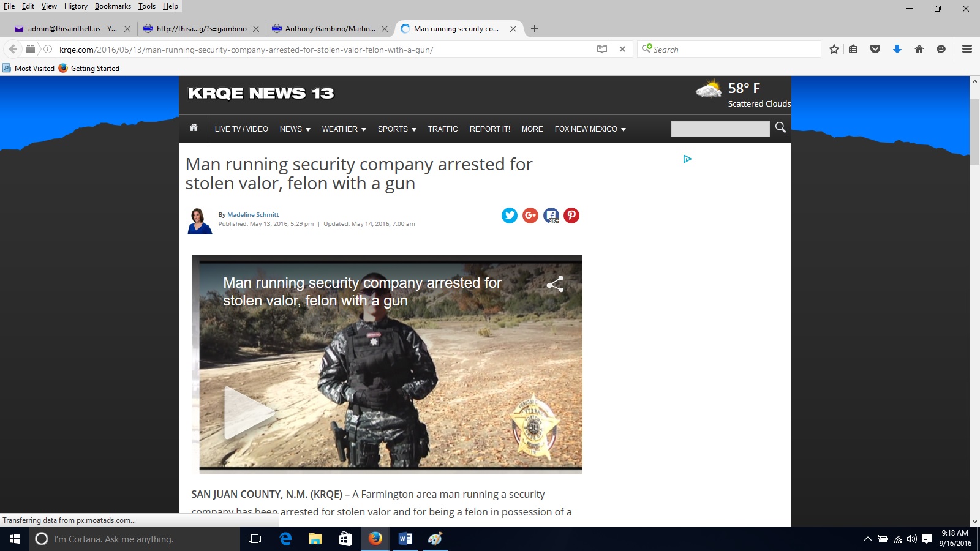Open the FOX NEW MEXICO dropdown

pos(590,129)
